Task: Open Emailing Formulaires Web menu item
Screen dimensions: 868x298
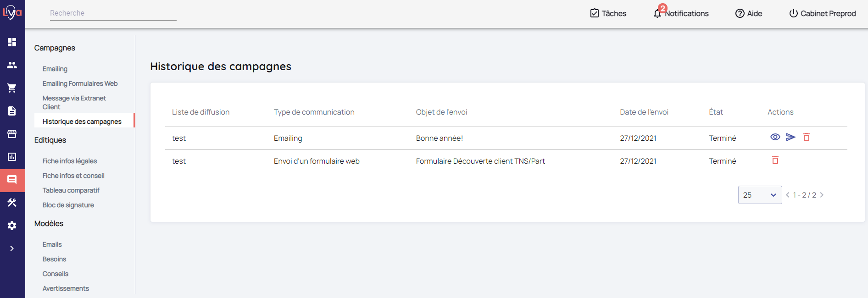Action: click(80, 83)
